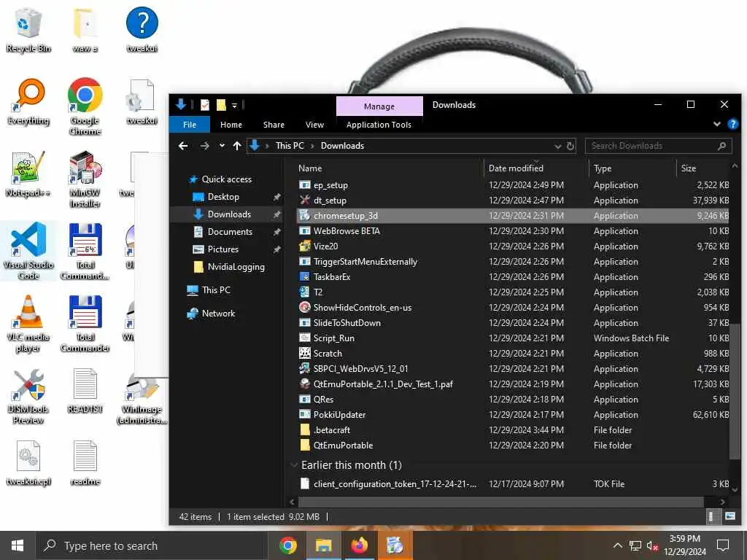Click the Search Downloads field
Screen dimensions: 747x560
[658, 146]
